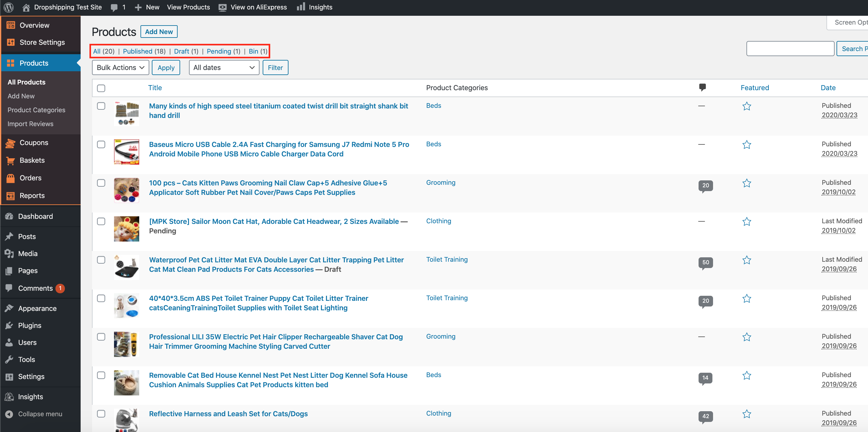This screenshot has width=868, height=432.
Task: Open comments bubble in admin bar
Action: click(x=115, y=8)
